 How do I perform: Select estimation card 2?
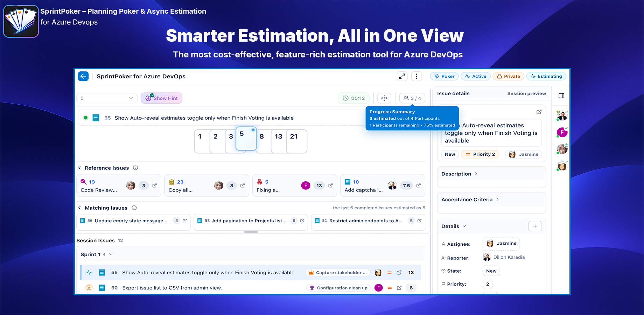pyautogui.click(x=217, y=141)
